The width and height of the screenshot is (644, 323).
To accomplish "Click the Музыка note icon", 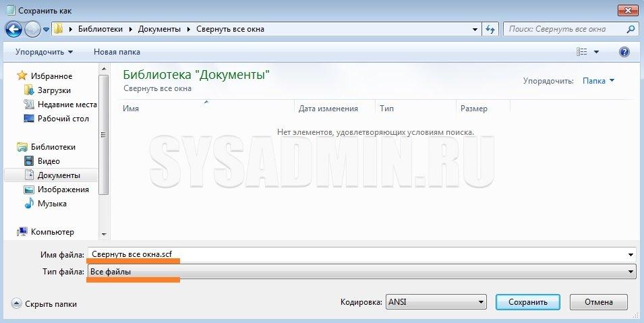I will tap(29, 204).
